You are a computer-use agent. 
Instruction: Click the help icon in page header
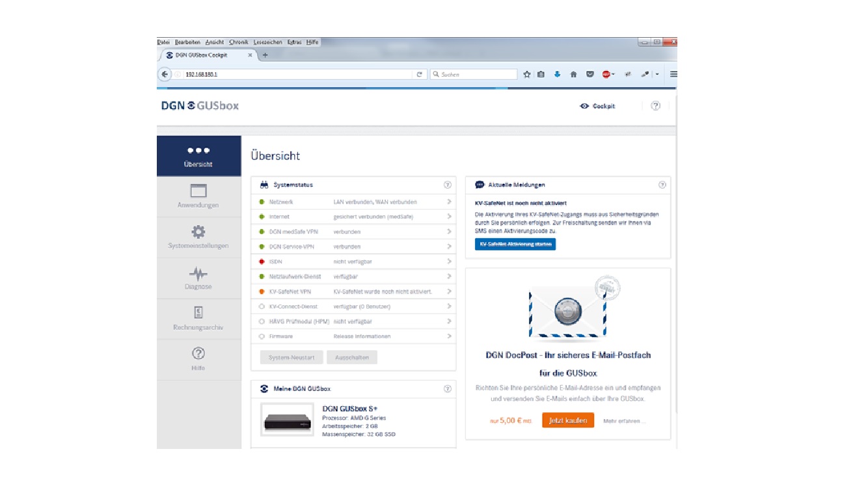[655, 106]
